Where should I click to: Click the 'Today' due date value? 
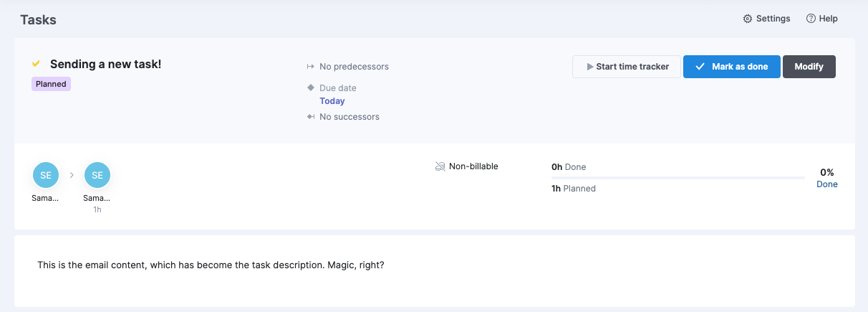(332, 101)
